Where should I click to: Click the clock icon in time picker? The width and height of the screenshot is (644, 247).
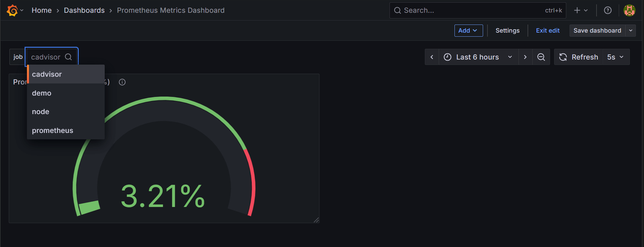coord(448,57)
